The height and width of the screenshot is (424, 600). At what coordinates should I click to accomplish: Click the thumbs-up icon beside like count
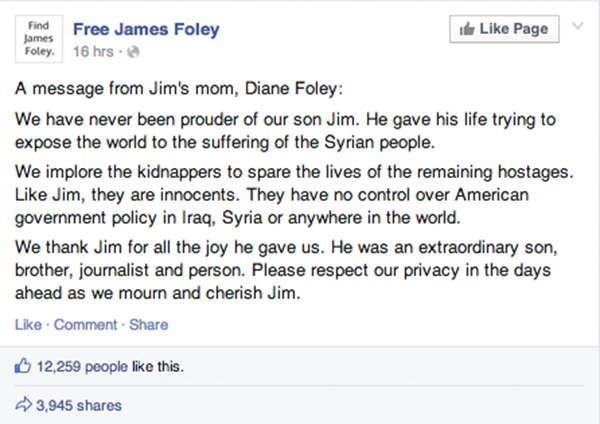coord(23,366)
